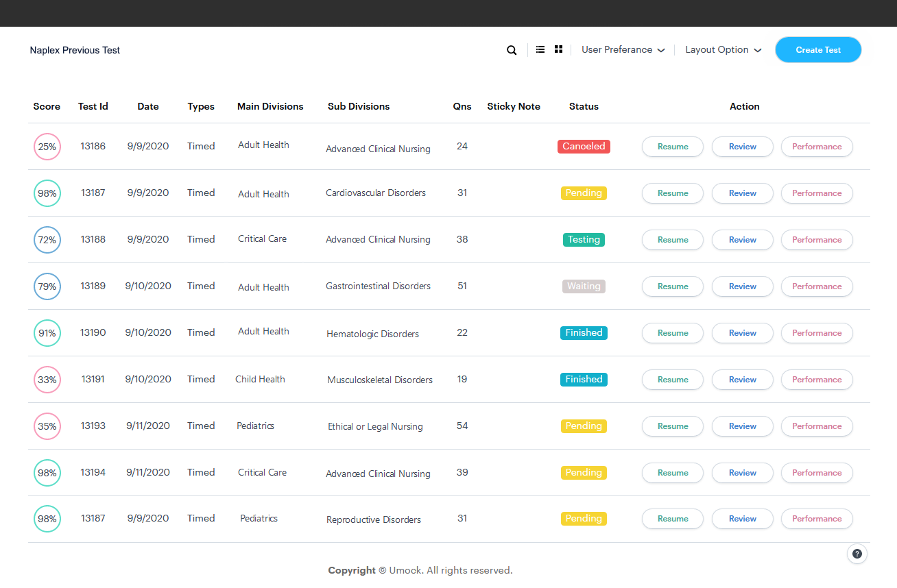Click the Sub Divisions column header
Image resolution: width=897 pixels, height=588 pixels.
(x=359, y=106)
